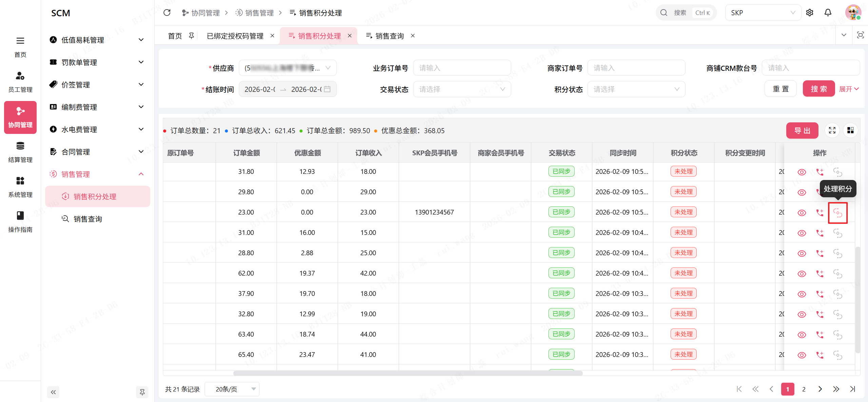Select 销售查询 in the side menu

point(88,219)
